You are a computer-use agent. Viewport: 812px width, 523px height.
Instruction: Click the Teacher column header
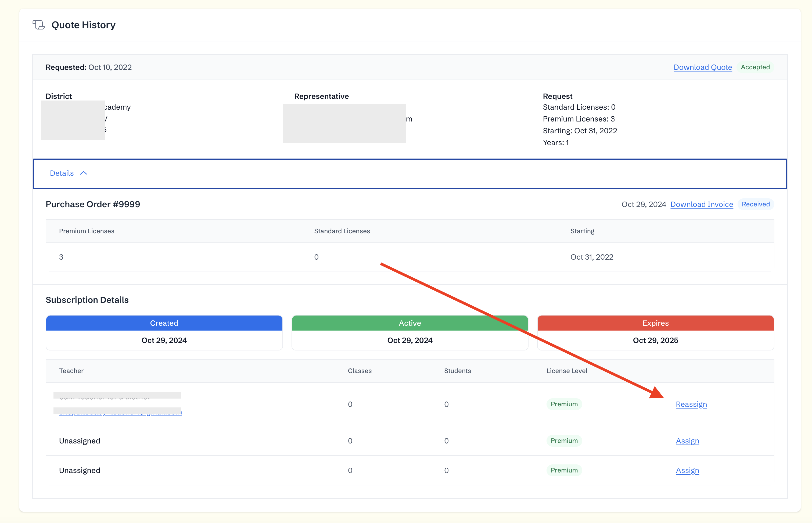[71, 371]
